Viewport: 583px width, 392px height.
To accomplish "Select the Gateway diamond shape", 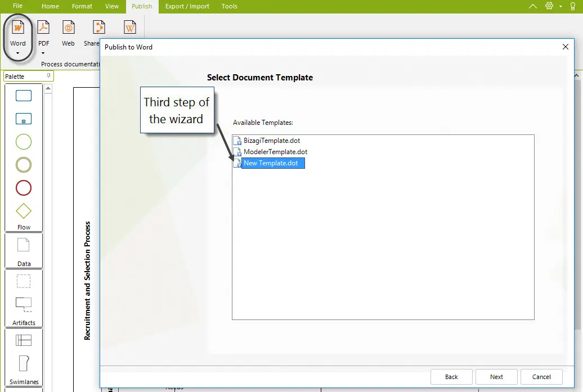I will point(24,211).
